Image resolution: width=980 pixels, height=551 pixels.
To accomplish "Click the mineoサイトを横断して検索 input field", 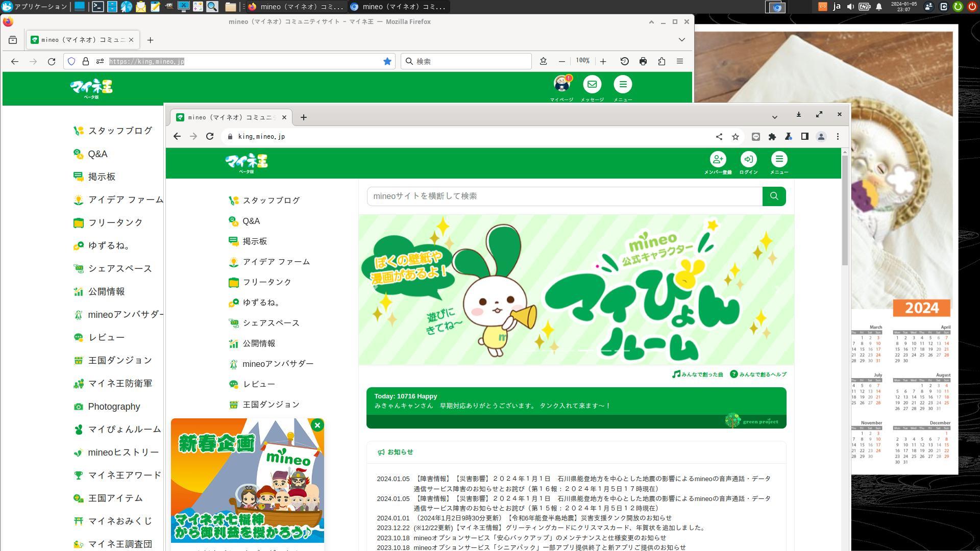I will click(x=564, y=196).
